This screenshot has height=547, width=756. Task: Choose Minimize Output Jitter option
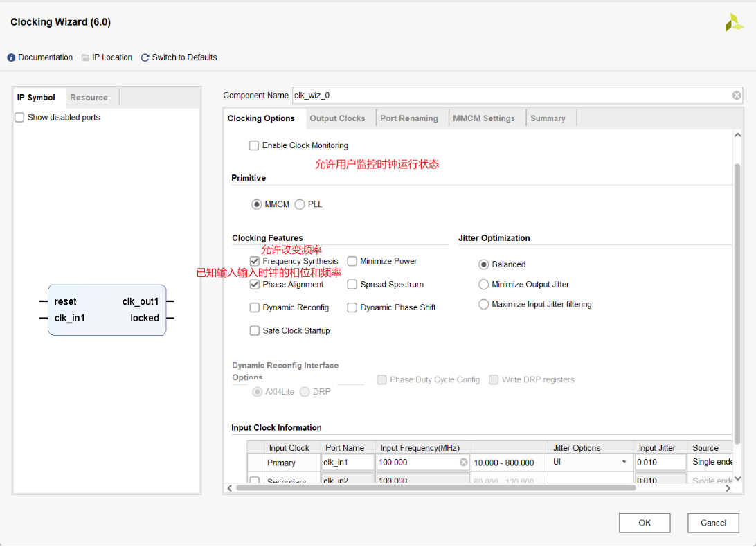[x=484, y=285]
